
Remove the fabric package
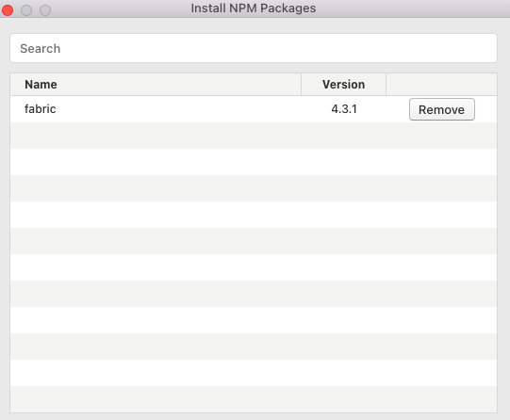[x=442, y=109]
